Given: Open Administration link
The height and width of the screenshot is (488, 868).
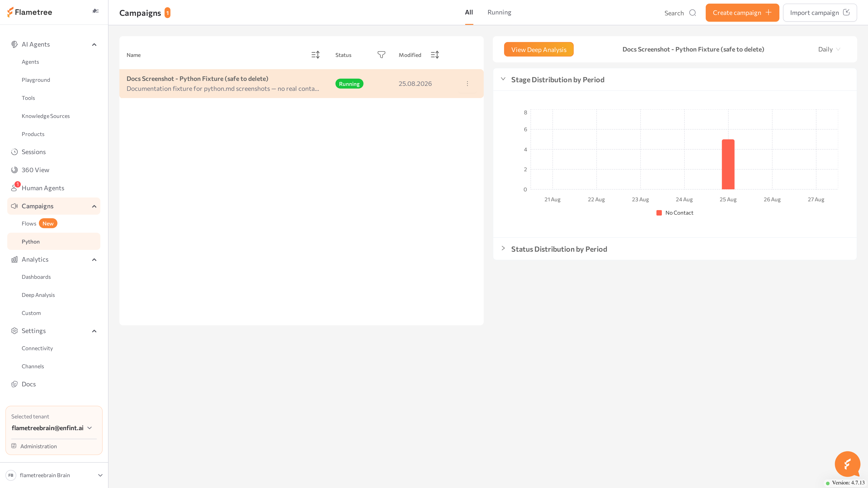Looking at the screenshot, I should [x=38, y=446].
